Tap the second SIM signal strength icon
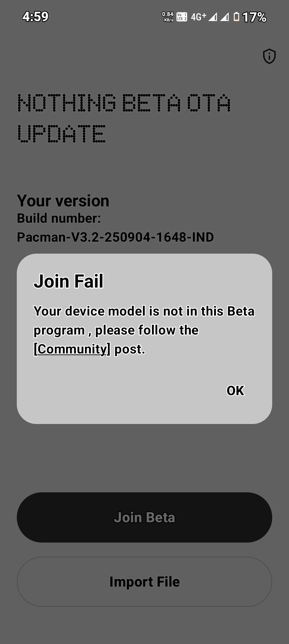The width and height of the screenshot is (289, 644). click(x=224, y=17)
